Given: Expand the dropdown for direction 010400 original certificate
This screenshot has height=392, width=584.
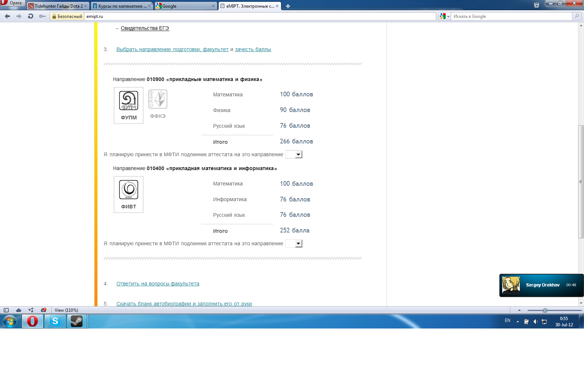Looking at the screenshot, I should point(298,243).
